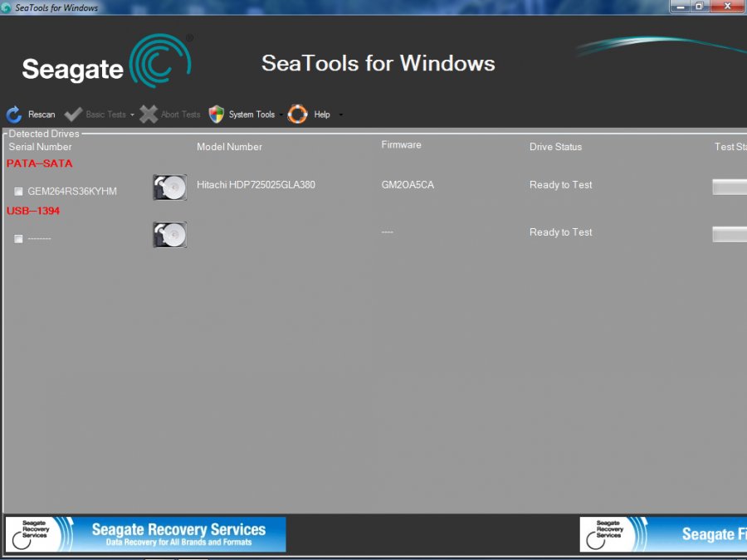The image size is (747, 560).
Task: Click the Help lifebuoy icon
Action: 298,114
